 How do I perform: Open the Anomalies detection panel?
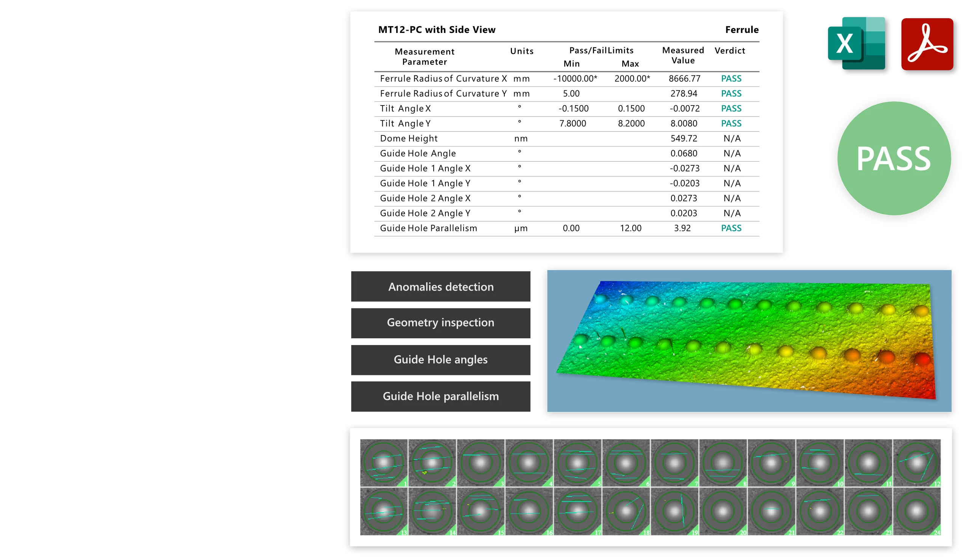[x=441, y=286]
